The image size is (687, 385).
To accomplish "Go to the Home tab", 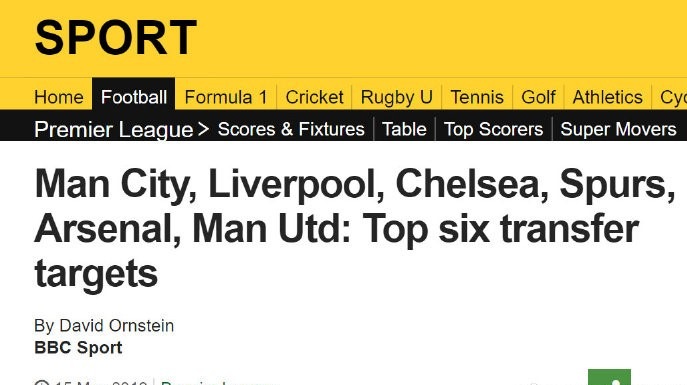I will [59, 97].
